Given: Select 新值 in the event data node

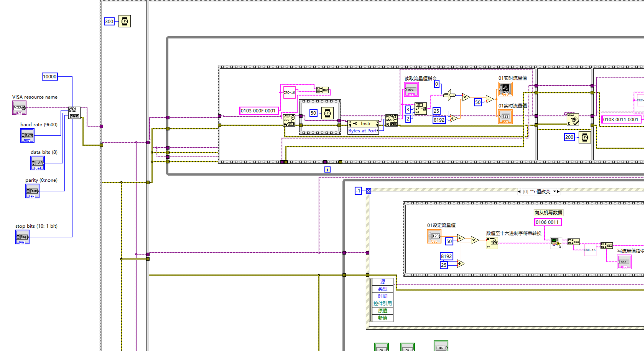Looking at the screenshot, I should tap(382, 318).
